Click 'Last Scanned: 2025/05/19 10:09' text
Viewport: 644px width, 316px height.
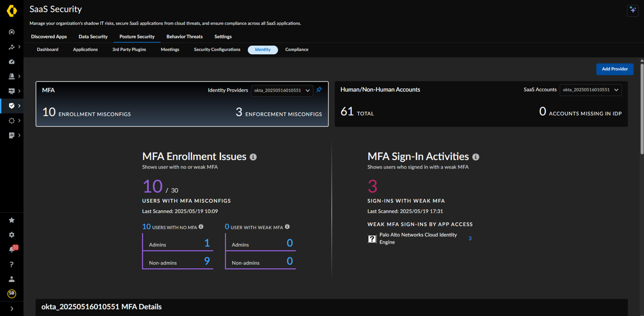coord(180,211)
